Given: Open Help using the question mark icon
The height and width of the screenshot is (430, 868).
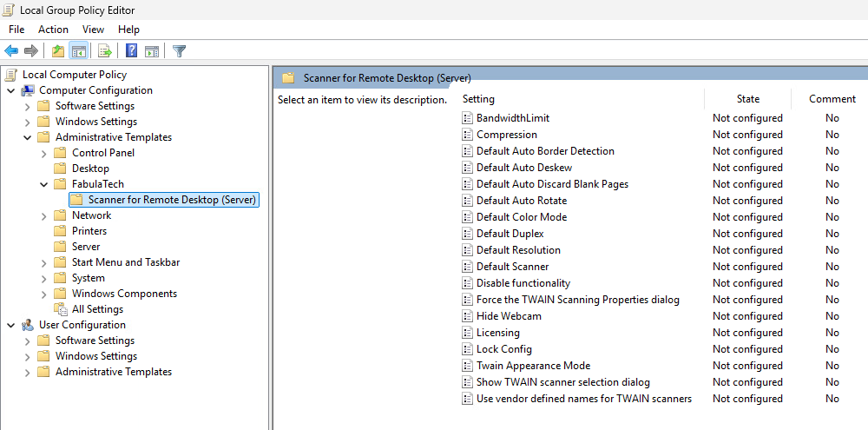Looking at the screenshot, I should click(131, 51).
